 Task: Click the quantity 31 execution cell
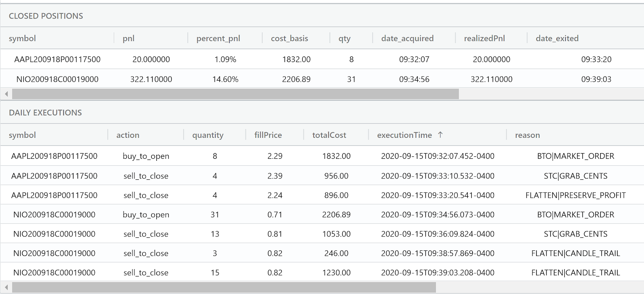coord(215,214)
